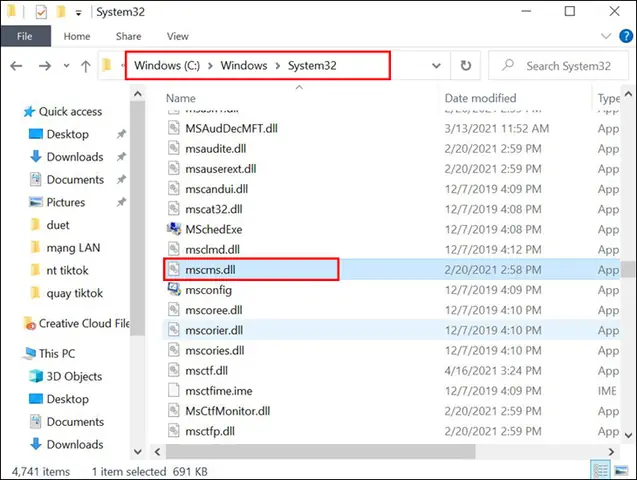
Task: Select the MSAudDecMFT.dll file icon
Action: click(x=173, y=128)
